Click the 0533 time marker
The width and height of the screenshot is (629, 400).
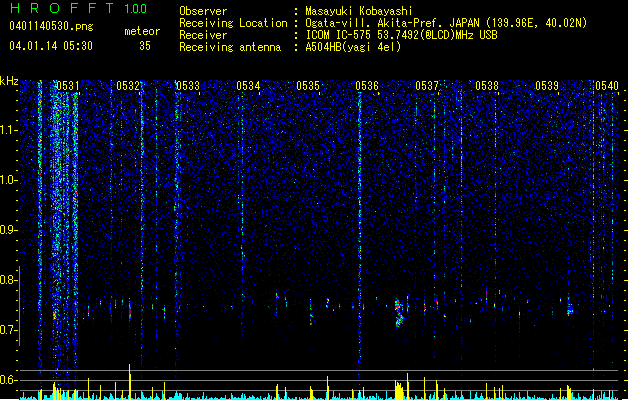point(188,86)
